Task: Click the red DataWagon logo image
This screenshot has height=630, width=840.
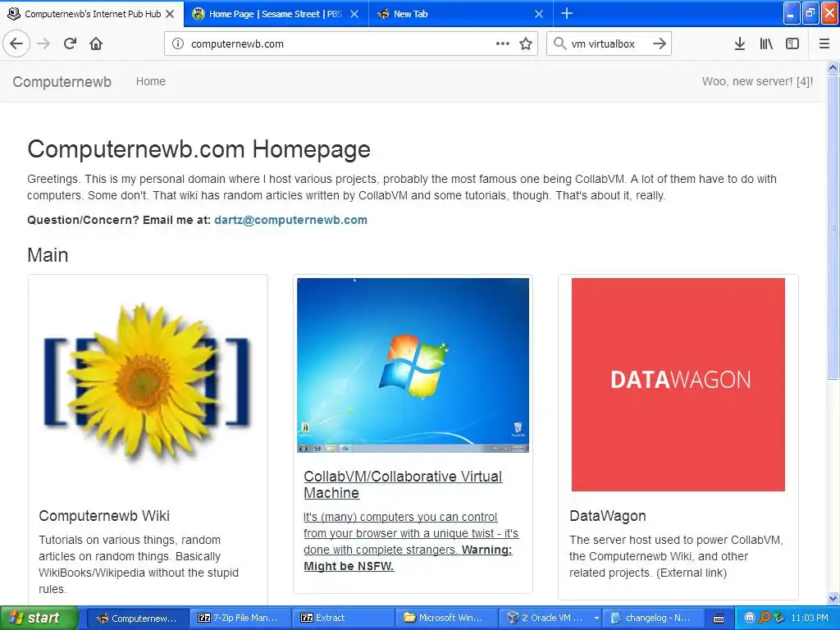Action: point(678,384)
